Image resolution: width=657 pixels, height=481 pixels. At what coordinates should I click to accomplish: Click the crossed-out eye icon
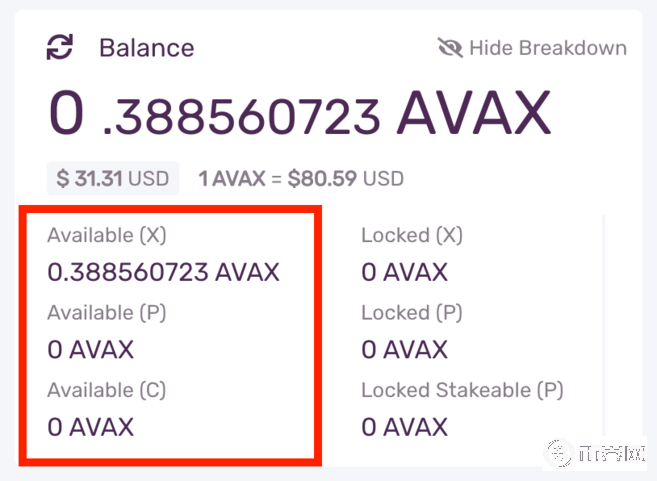click(x=450, y=48)
